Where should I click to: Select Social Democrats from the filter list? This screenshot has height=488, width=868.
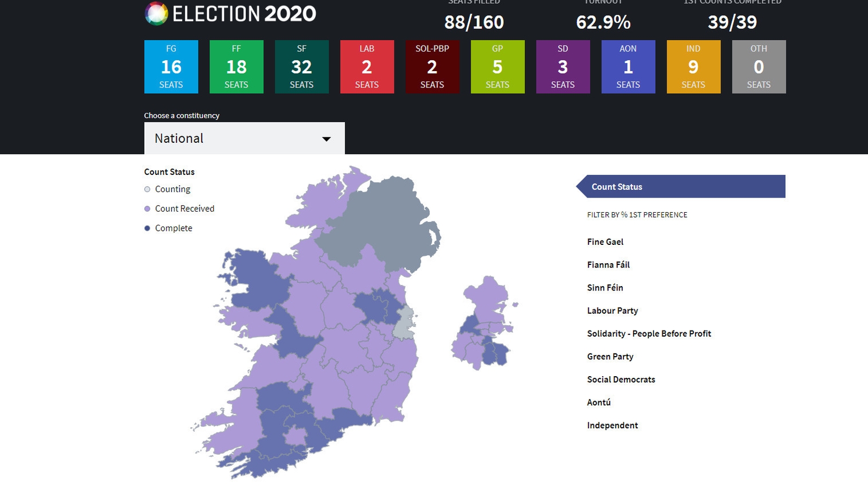621,379
